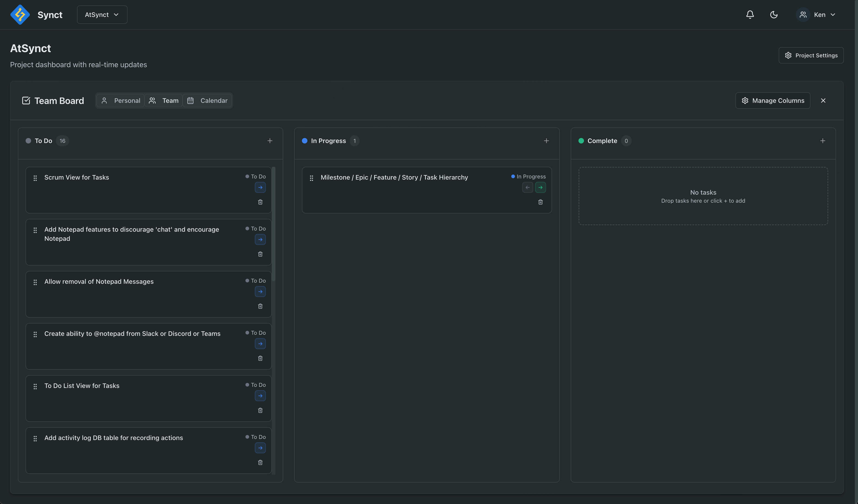This screenshot has width=858, height=504.
Task: Add a task to To Do column
Action: (x=270, y=141)
